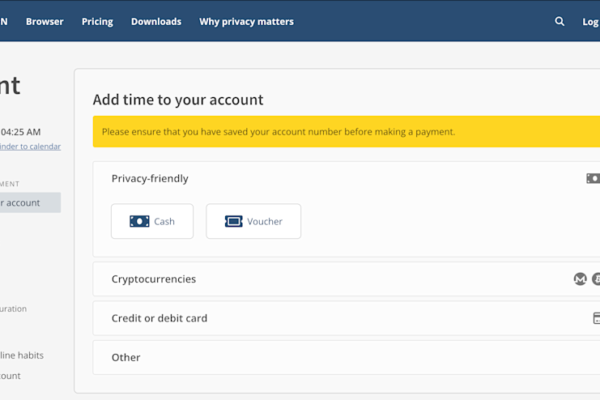Click the search magnifier icon in navbar
Image resolution: width=600 pixels, height=400 pixels.
559,21
